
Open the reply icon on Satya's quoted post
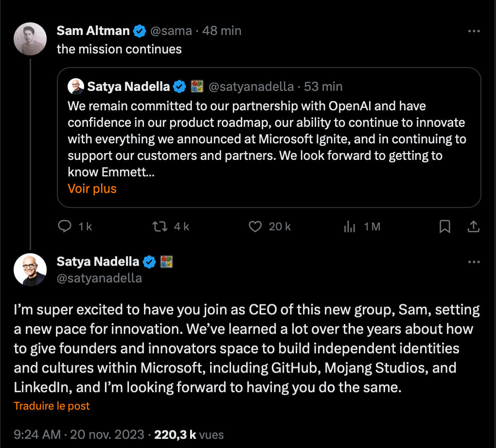pos(64,226)
